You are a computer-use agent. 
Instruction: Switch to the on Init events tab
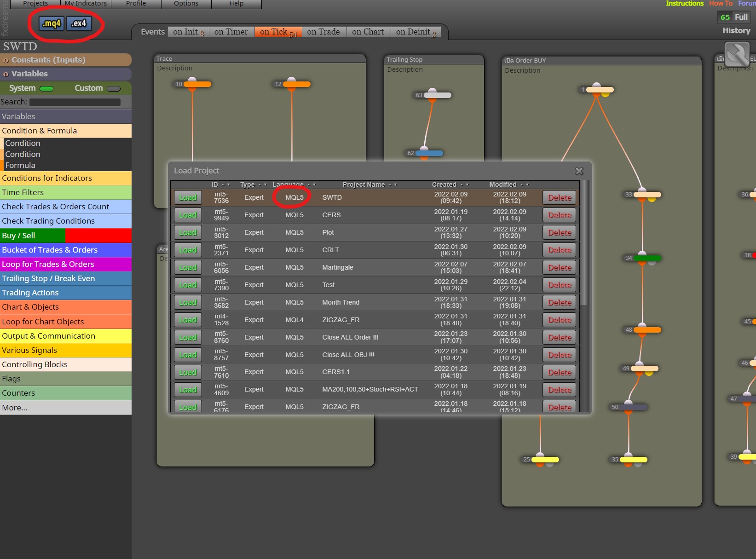[x=188, y=32]
